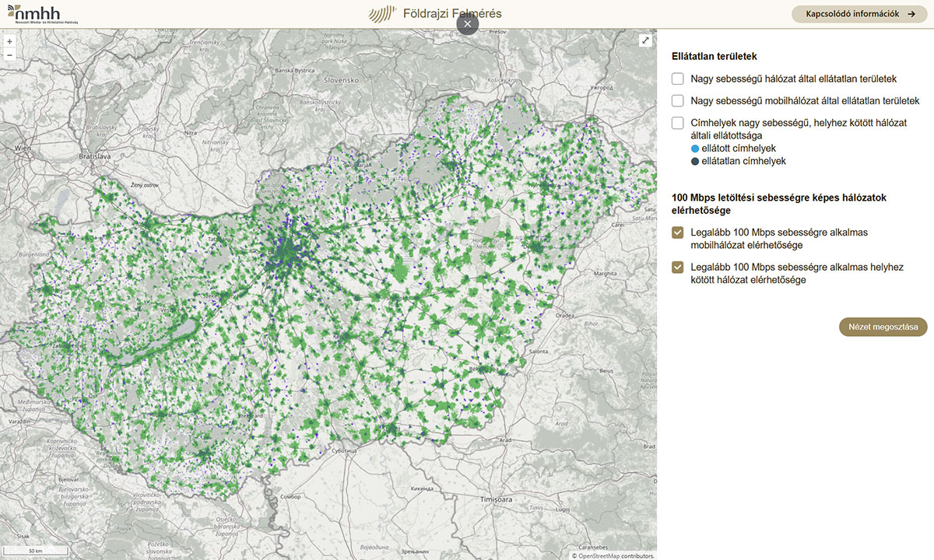This screenshot has width=934, height=560.
Task: Click the map zoom in plus button
Action: 9,41
